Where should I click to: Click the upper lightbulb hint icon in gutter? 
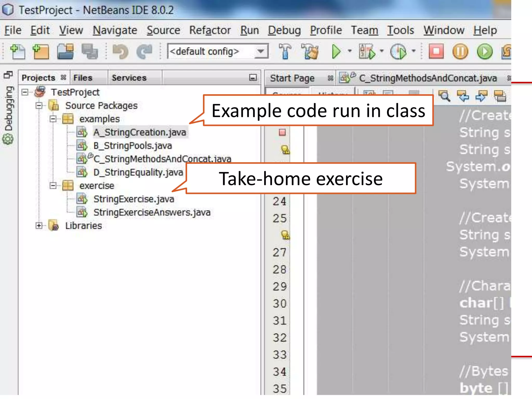coord(285,150)
